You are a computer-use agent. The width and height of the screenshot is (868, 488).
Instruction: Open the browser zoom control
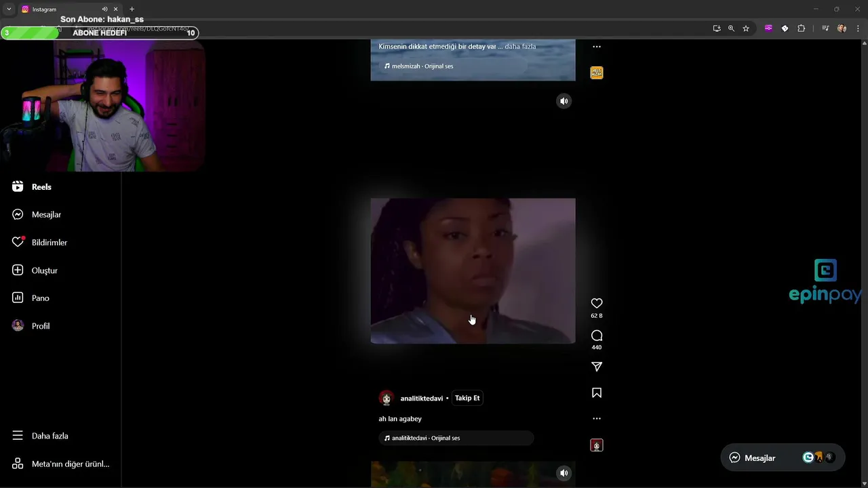point(731,28)
